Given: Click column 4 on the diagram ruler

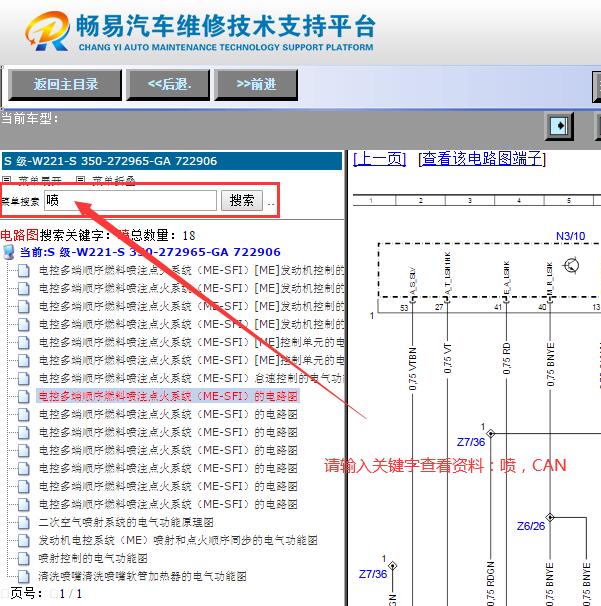Looking at the screenshot, I should [x=519, y=200].
